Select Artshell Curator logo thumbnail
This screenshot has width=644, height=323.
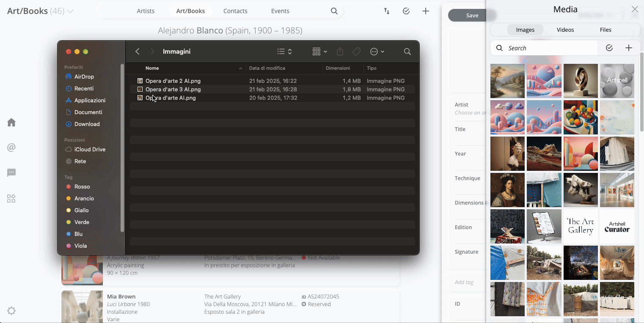coord(617,226)
